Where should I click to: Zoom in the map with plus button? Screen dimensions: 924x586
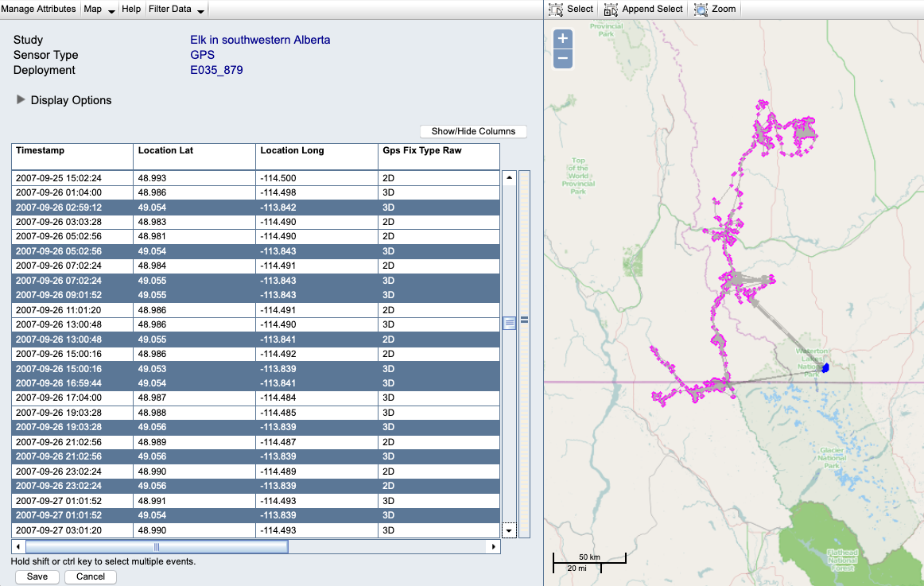click(563, 39)
